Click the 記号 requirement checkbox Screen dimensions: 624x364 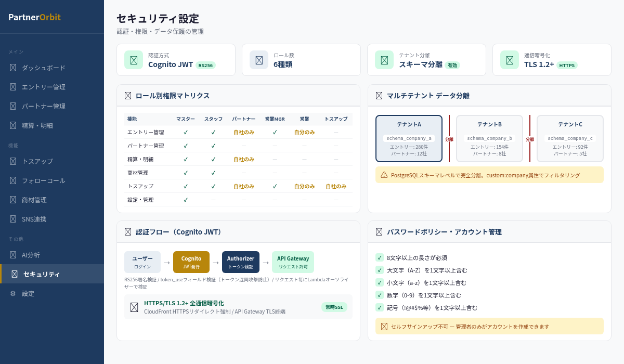click(x=380, y=307)
